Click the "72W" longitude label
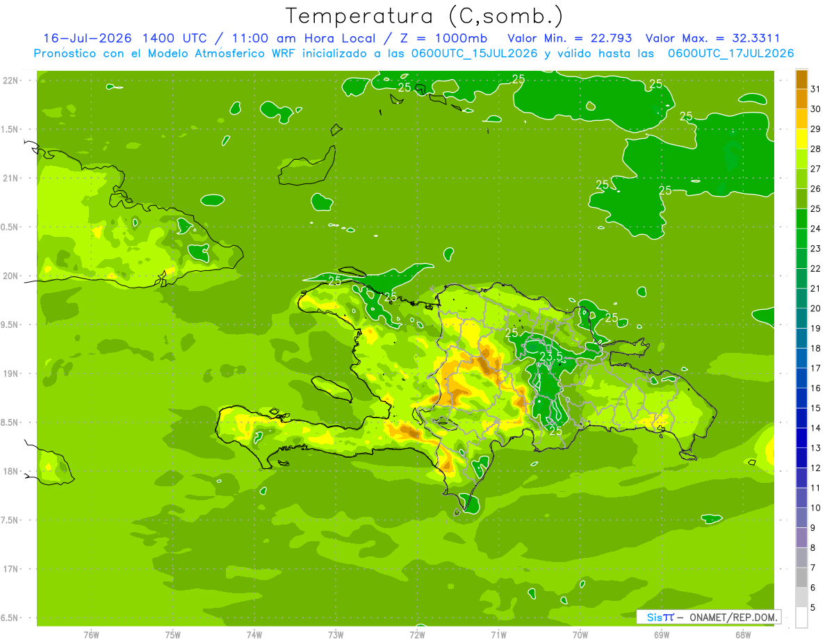834x644 pixels. coord(417,635)
